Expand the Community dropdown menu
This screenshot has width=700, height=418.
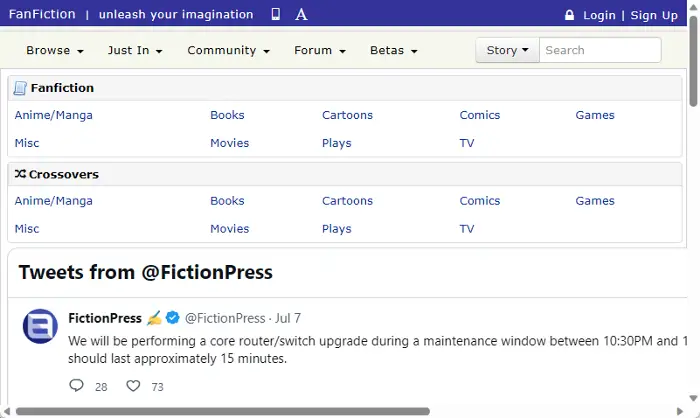(x=229, y=50)
